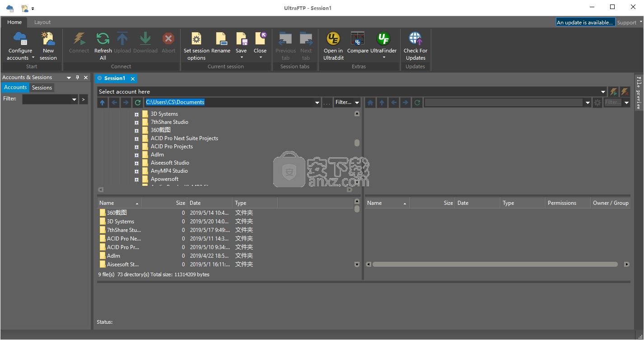644x340 pixels.
Task: Sort remote list by Permissions column
Action: tap(568, 203)
